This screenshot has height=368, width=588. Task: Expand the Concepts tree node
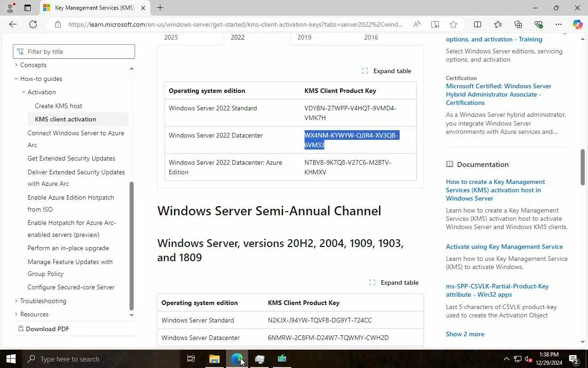click(x=16, y=65)
